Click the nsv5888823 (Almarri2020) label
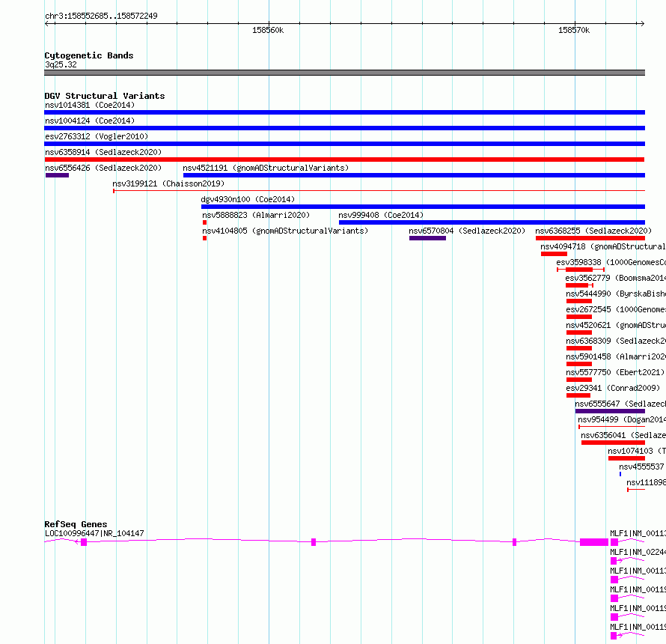The height and width of the screenshot is (644, 666). 256,215
